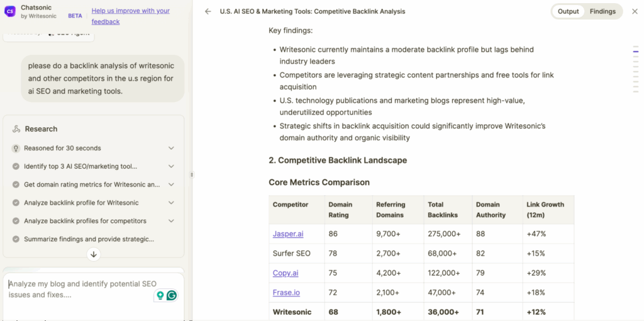Click the Grammarly icon in the input box
Viewport: 644px width, 321px height.
(x=172, y=295)
